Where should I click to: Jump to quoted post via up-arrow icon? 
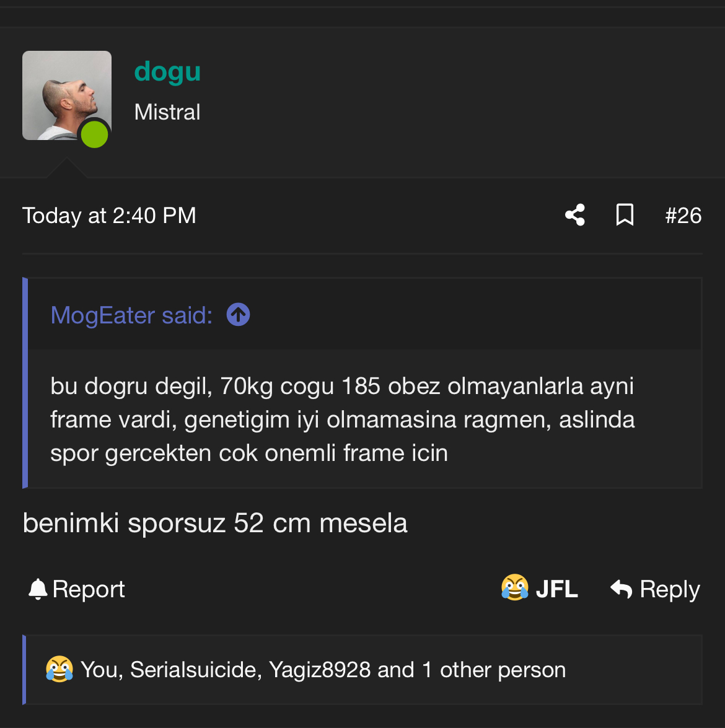pyautogui.click(x=239, y=315)
